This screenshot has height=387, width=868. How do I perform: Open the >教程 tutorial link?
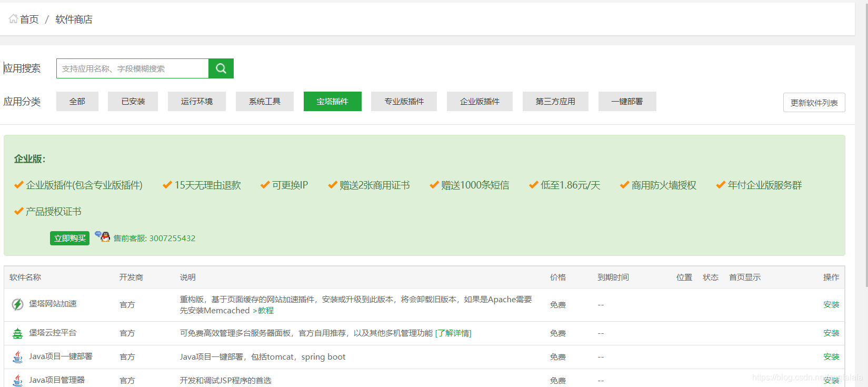(263, 311)
